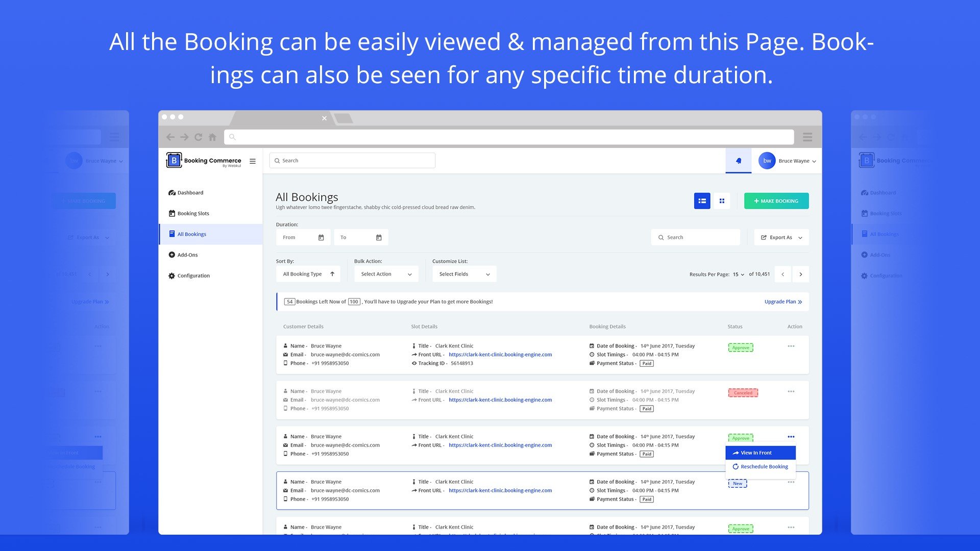Open Add-Ons in the sidebar
The width and height of the screenshot is (980, 551).
pyautogui.click(x=210, y=255)
